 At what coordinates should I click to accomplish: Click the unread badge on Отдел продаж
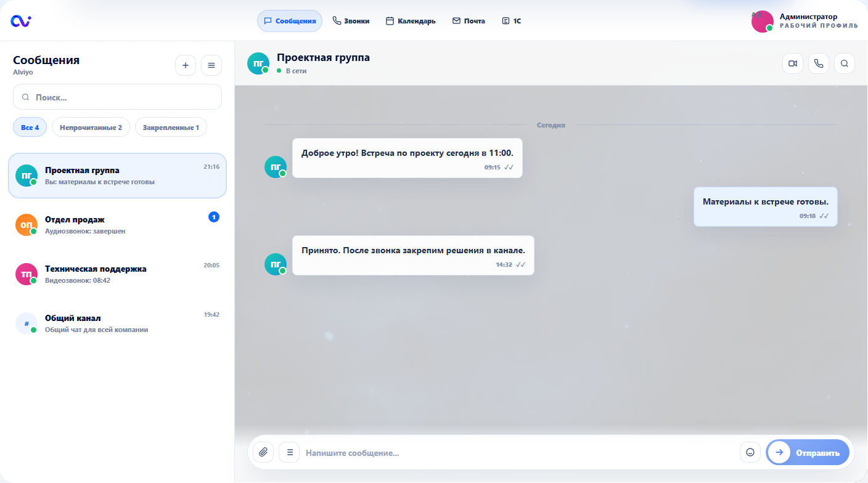(x=214, y=217)
